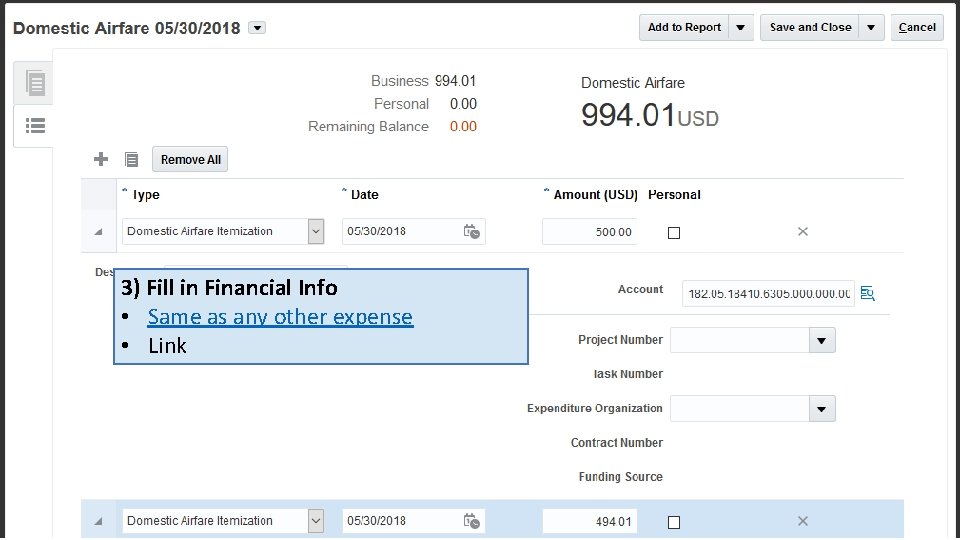The width and height of the screenshot is (960, 540).
Task: Click the Amount field containing 500.00
Action: click(x=589, y=232)
